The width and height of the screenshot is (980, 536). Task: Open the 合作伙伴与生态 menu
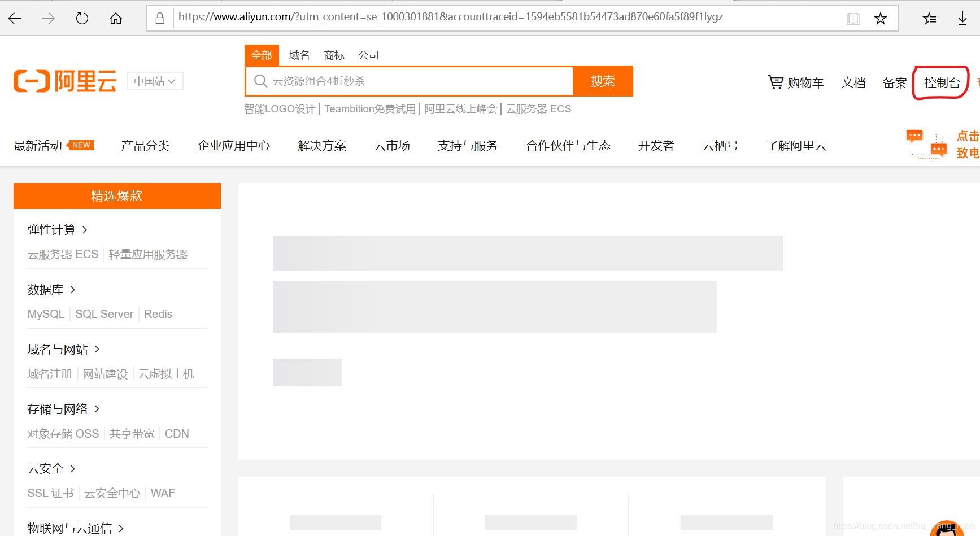568,146
